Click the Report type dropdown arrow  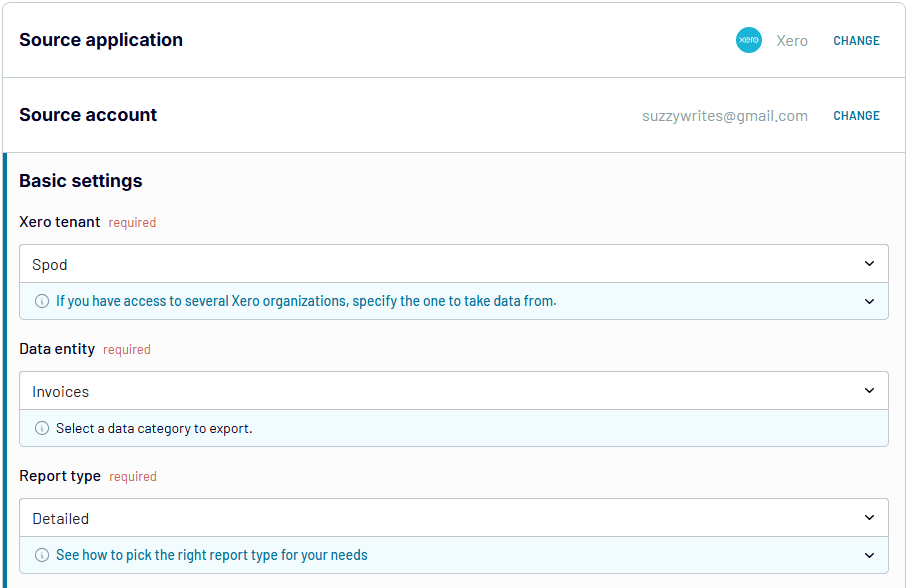click(x=869, y=518)
